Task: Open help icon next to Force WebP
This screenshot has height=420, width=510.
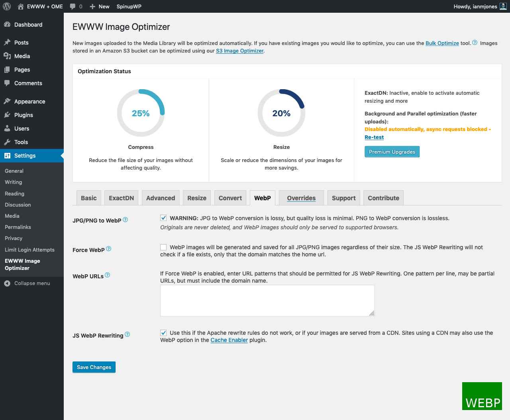Action: [x=109, y=249]
